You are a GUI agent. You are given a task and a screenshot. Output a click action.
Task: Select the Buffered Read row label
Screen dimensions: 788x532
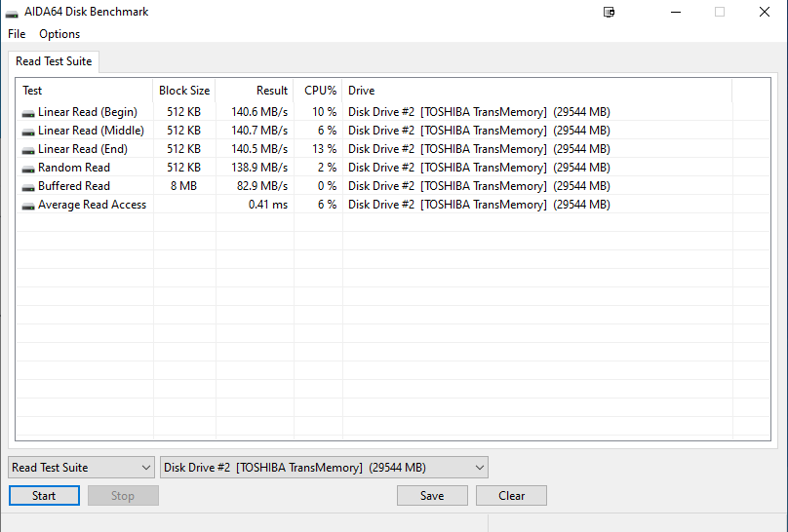pos(74,186)
